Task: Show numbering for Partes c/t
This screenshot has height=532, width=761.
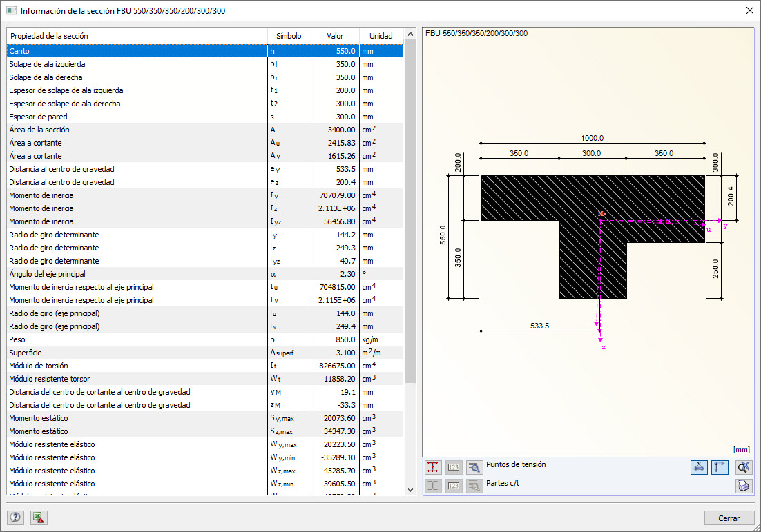Action: (x=454, y=486)
